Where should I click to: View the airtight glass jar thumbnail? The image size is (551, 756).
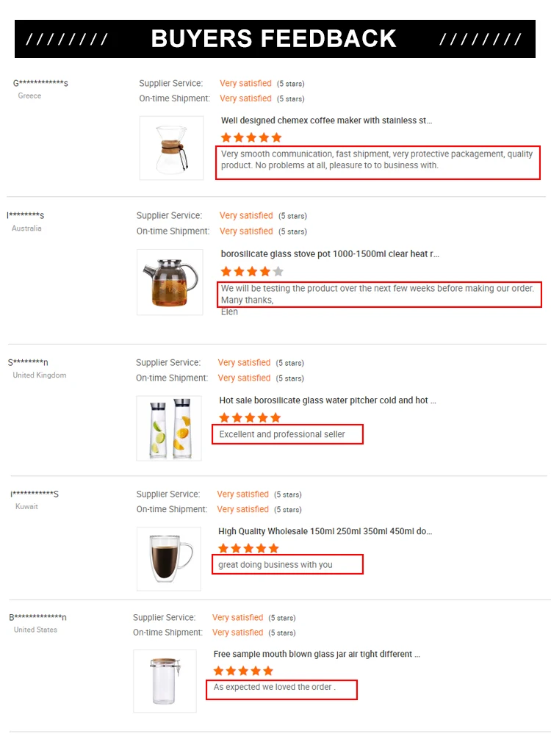(165, 680)
